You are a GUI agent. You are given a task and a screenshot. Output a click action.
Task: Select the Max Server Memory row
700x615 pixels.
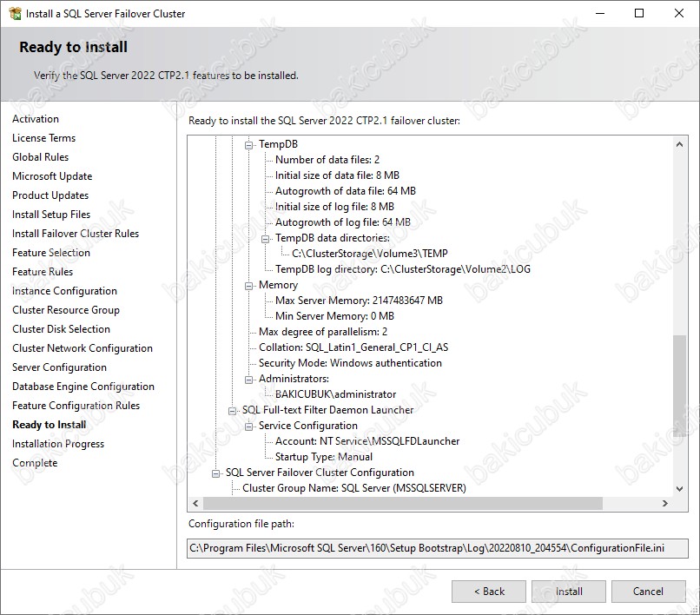pyautogui.click(x=359, y=301)
